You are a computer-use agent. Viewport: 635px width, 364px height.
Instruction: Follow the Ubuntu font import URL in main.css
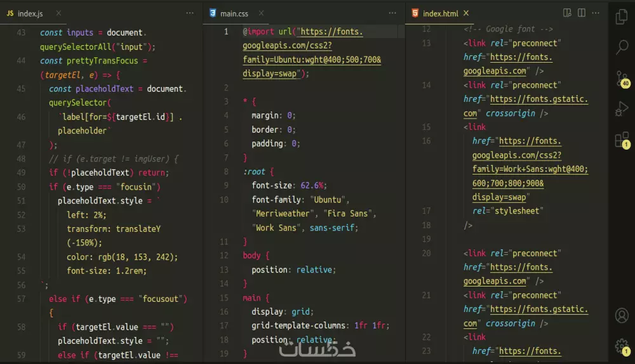[312, 53]
